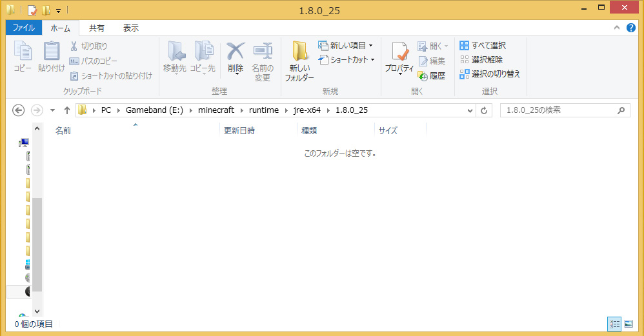Click the Rename (名前の変更) icon
644x336 pixels.
[262, 61]
